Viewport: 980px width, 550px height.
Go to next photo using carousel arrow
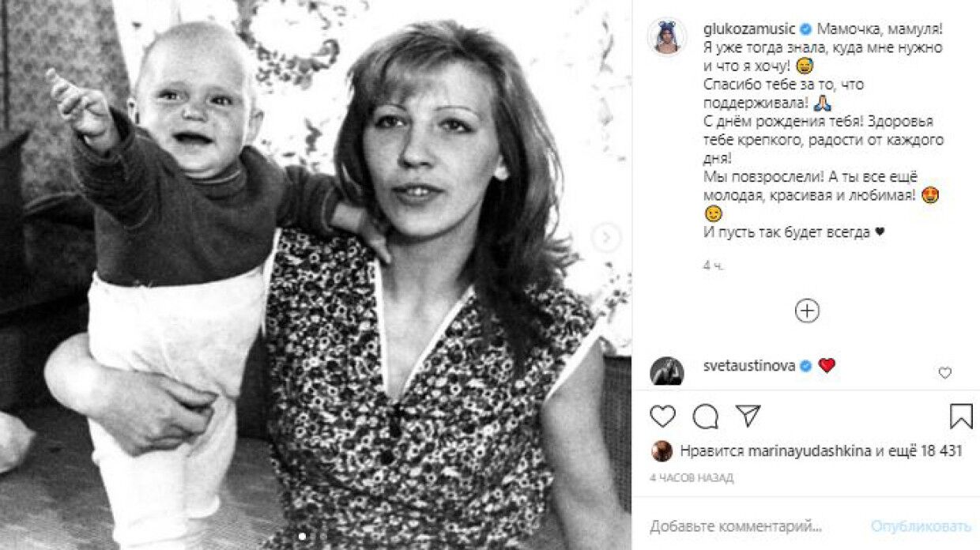pos(606,237)
